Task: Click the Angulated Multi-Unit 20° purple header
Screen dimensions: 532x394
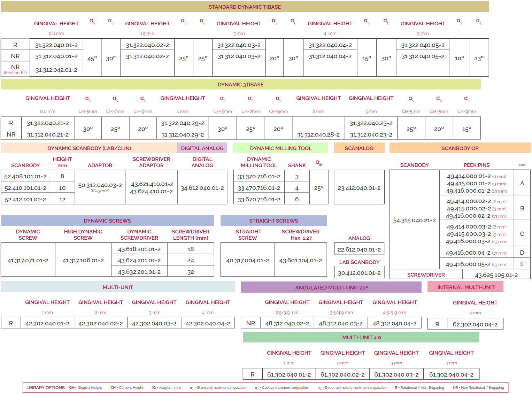Action: [x=331, y=288]
